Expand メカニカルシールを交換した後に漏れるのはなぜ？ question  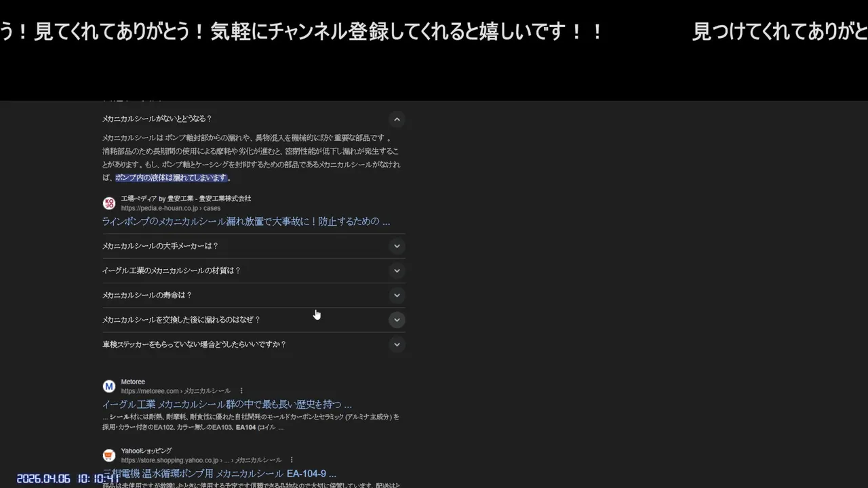(x=254, y=319)
